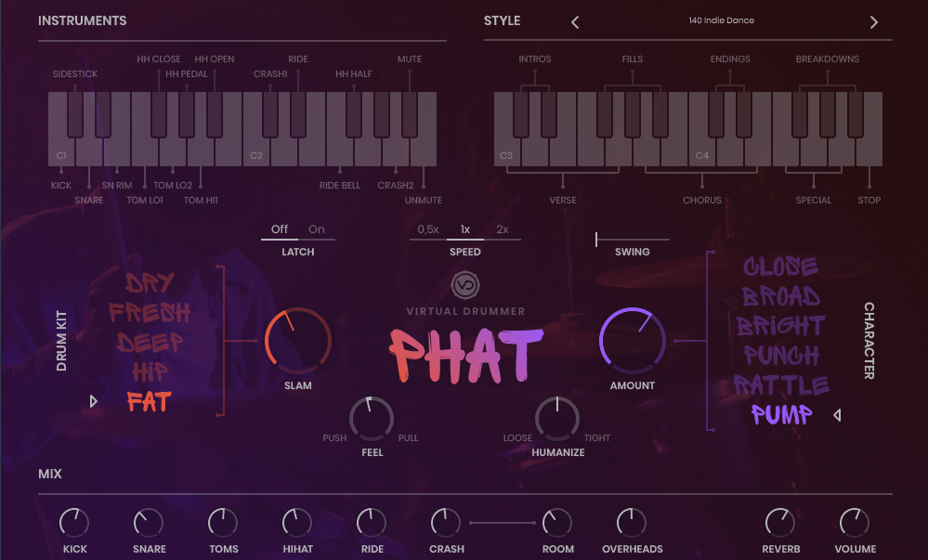Image resolution: width=928 pixels, height=560 pixels.
Task: Choose the FAT drum kit
Action: [150, 402]
